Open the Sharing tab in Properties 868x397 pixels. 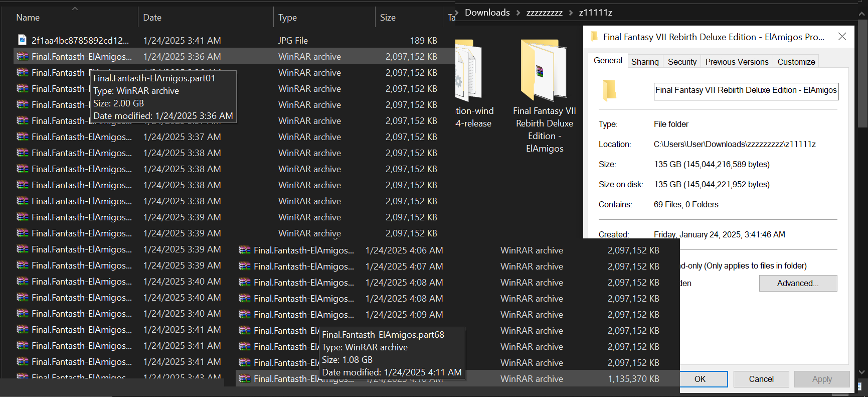[x=645, y=62]
